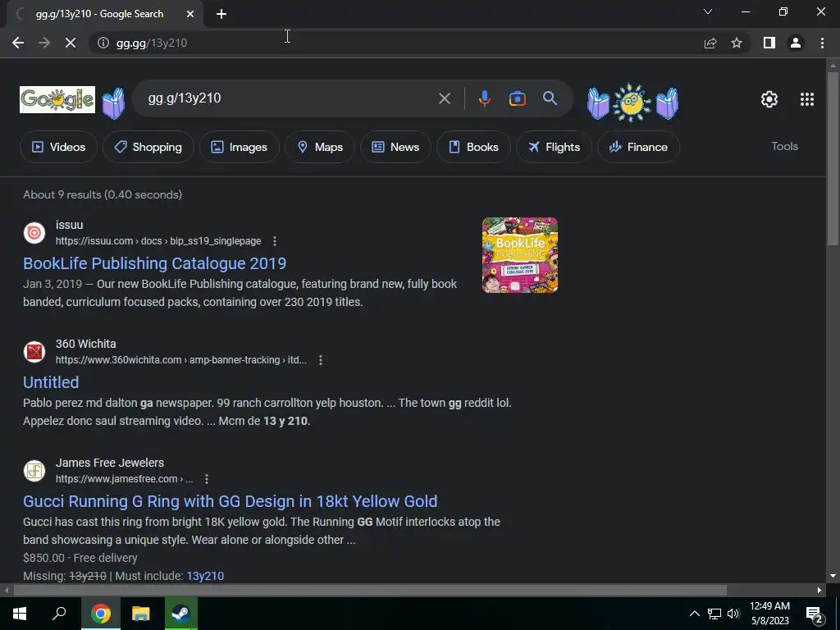Open more options for 360 Wichita result
The width and height of the screenshot is (840, 630).
[x=321, y=360]
